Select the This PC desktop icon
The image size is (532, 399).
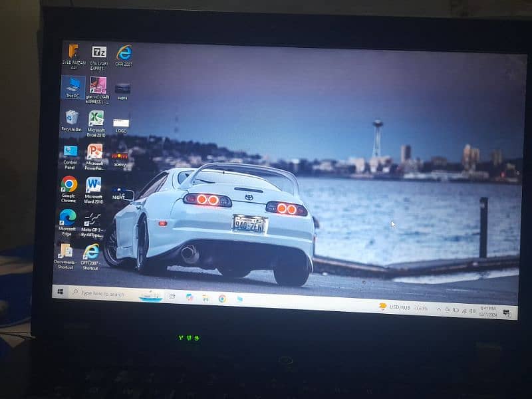73,85
